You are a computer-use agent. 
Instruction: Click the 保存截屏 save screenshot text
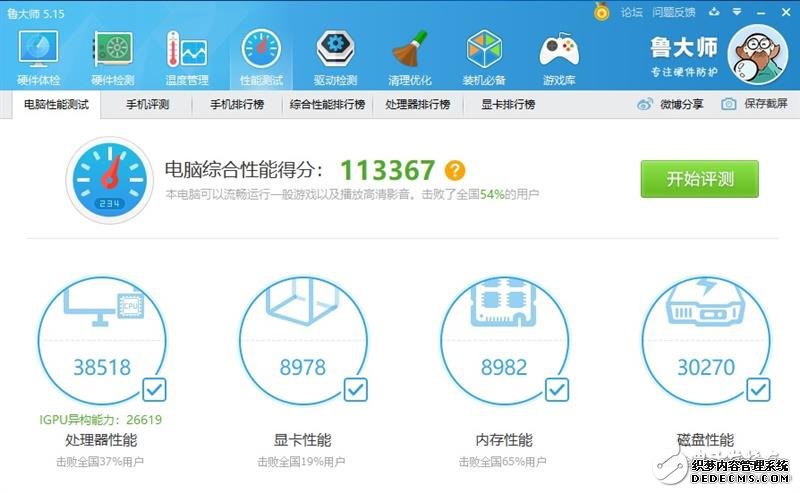click(766, 104)
